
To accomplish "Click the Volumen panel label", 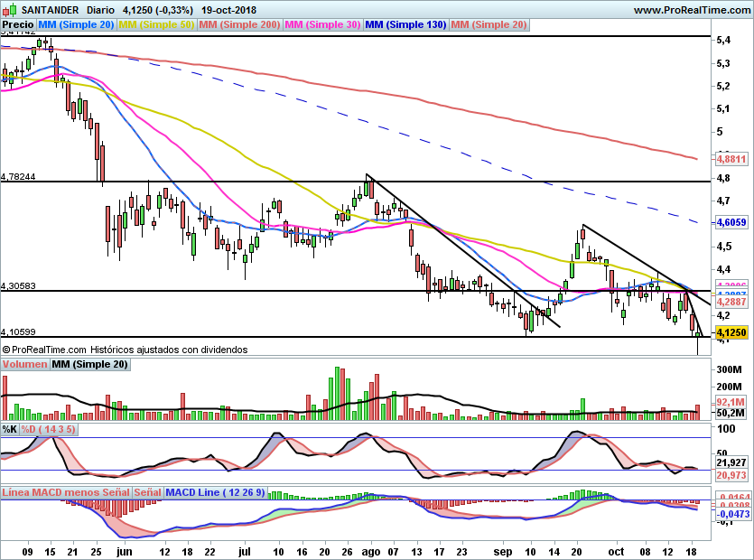I will 25,364.
